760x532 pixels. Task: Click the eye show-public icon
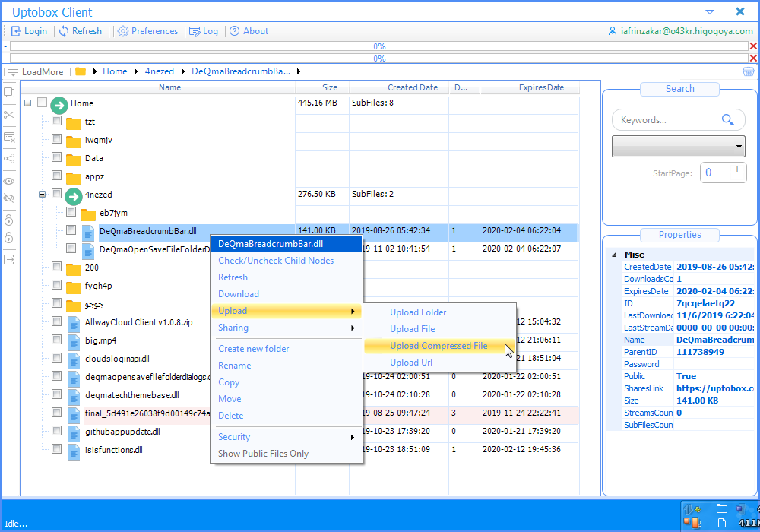(8, 181)
